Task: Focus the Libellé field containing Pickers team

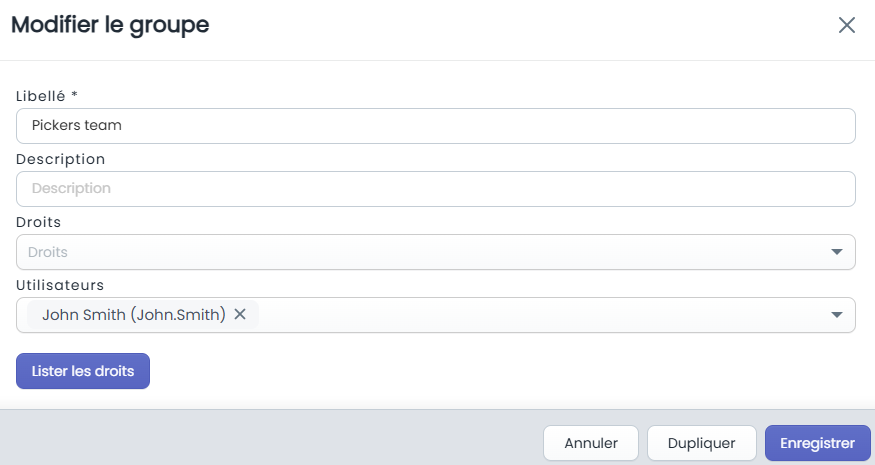Action: pyautogui.click(x=435, y=126)
